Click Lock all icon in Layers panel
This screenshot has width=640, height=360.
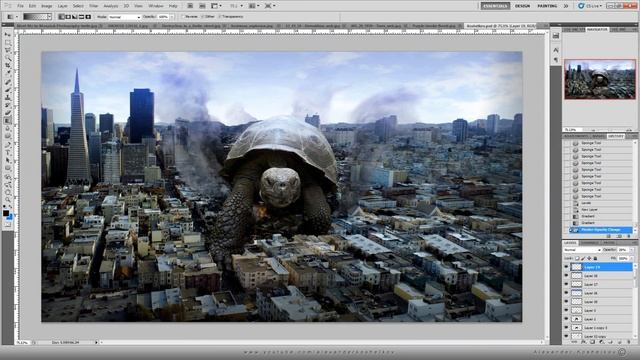(x=595, y=258)
